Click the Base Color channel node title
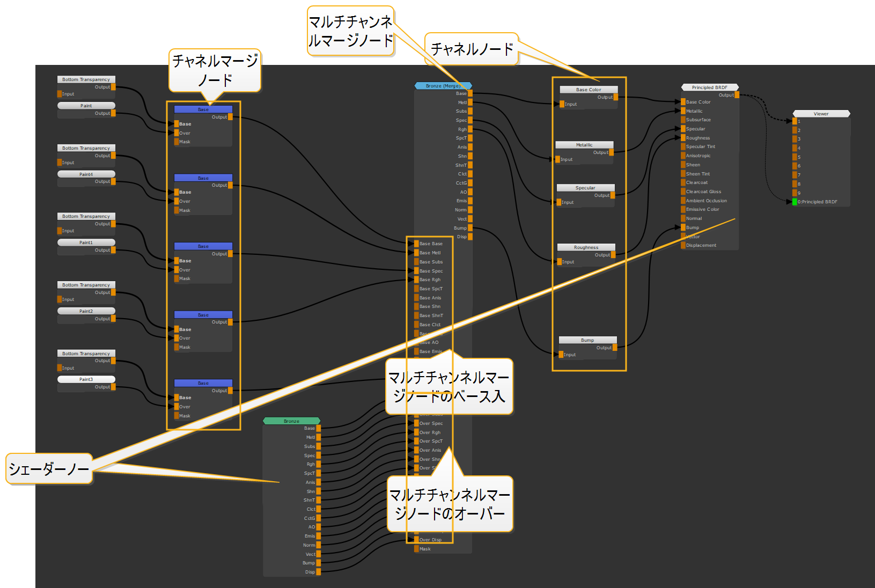This screenshot has width=875, height=588. 589,90
